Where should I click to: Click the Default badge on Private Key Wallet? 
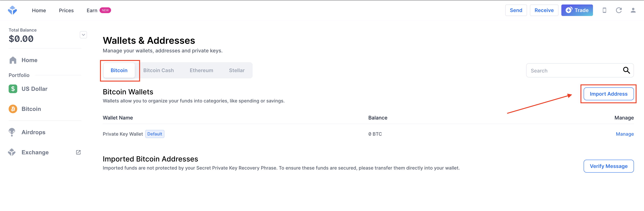click(x=154, y=134)
